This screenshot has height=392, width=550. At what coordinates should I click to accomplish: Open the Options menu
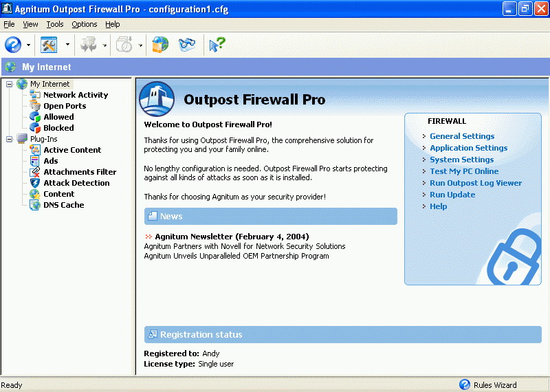point(85,24)
